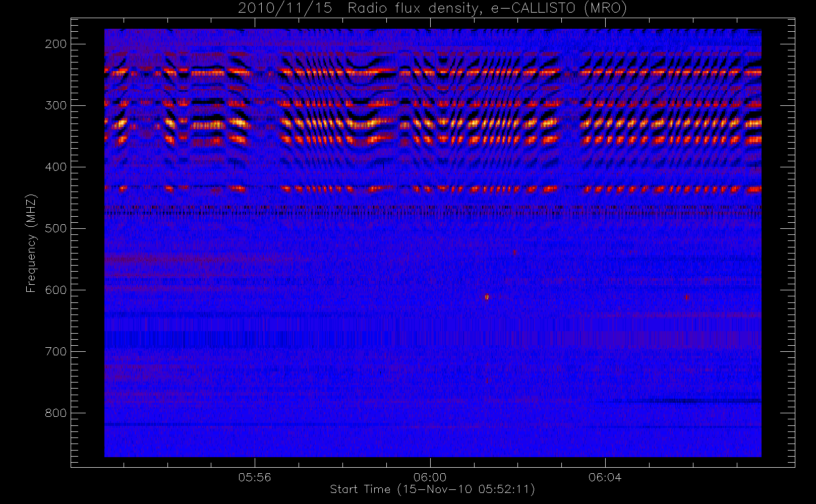Click the 800 frequency tick label

click(56, 413)
